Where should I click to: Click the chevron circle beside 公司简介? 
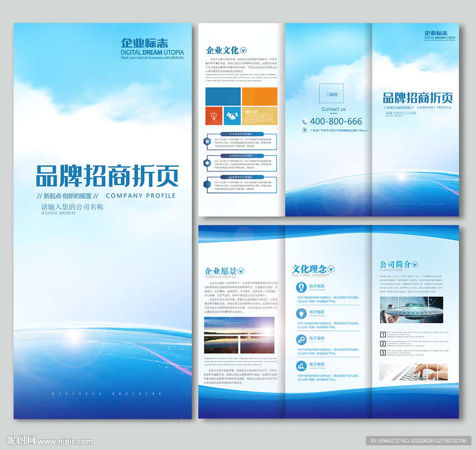coord(415,264)
